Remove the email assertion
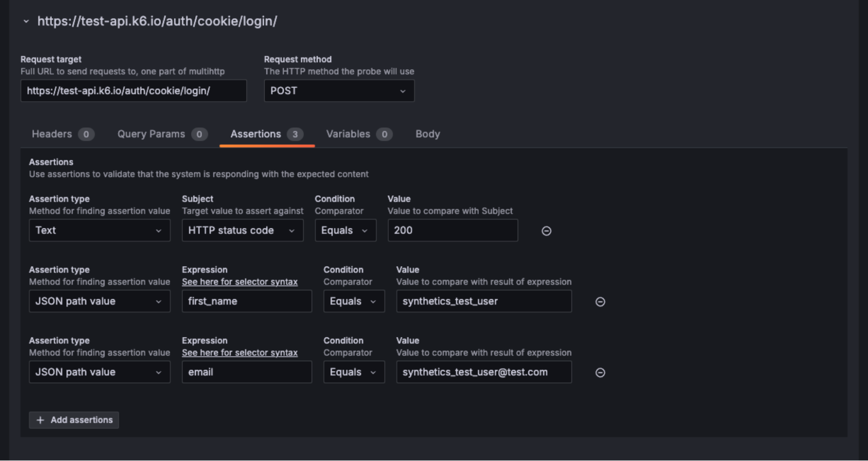 pos(600,372)
